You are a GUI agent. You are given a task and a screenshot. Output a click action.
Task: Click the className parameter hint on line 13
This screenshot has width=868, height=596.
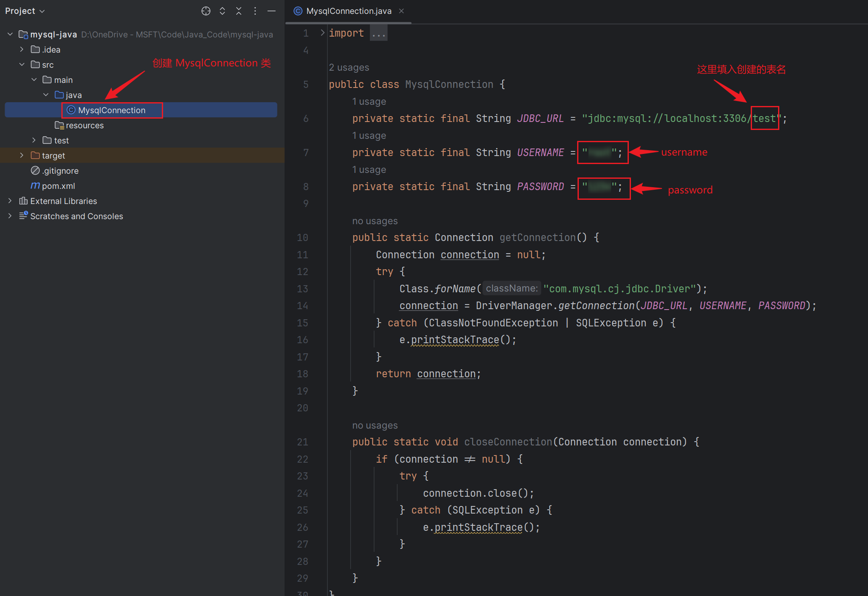(512, 289)
